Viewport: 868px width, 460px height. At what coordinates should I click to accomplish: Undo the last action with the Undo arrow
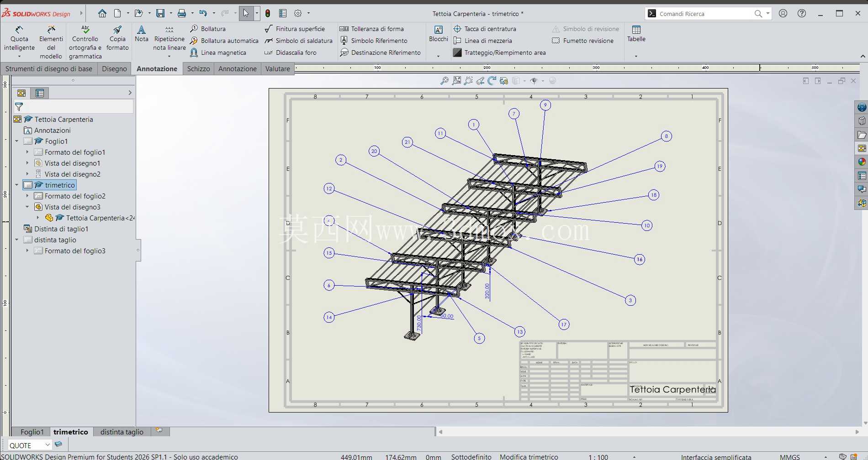coord(203,13)
